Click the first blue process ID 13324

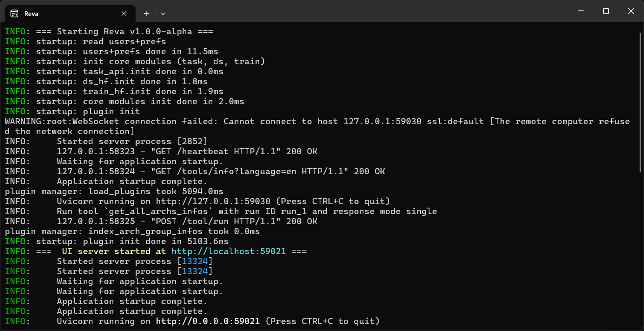[195, 261]
